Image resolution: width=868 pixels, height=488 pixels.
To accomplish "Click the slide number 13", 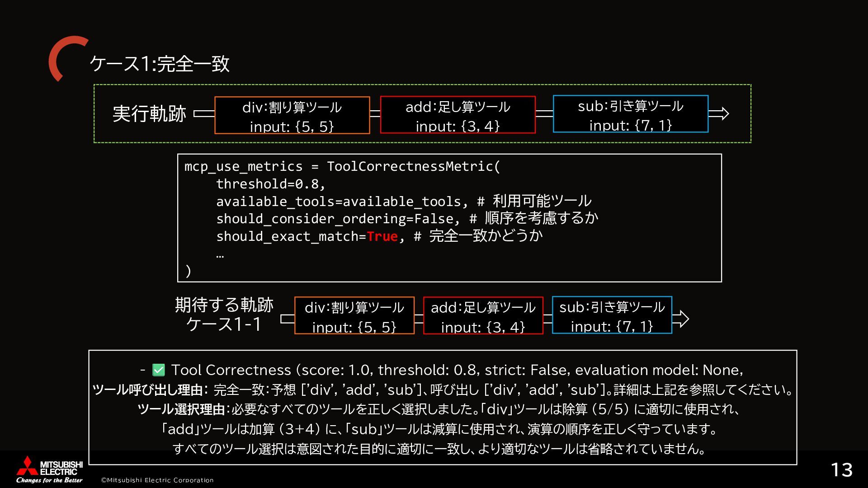I will point(841,470).
